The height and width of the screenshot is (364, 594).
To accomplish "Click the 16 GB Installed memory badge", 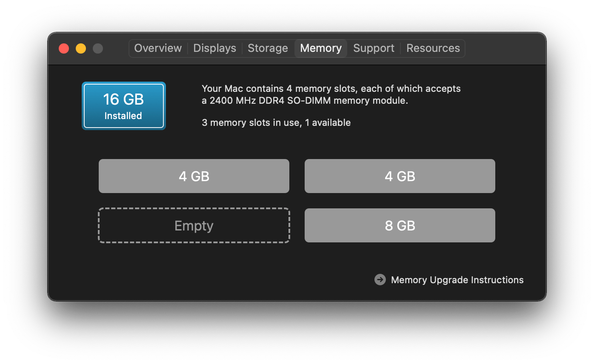I will click(124, 106).
